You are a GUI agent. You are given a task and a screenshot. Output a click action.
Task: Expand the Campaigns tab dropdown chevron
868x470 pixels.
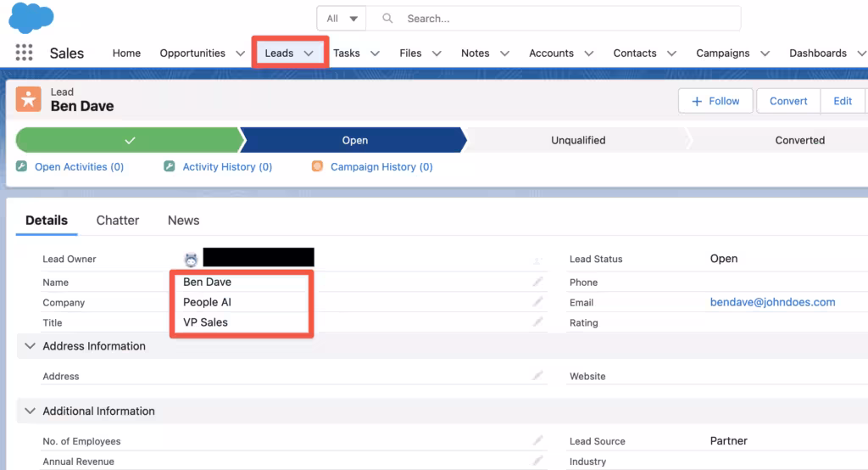coord(765,53)
